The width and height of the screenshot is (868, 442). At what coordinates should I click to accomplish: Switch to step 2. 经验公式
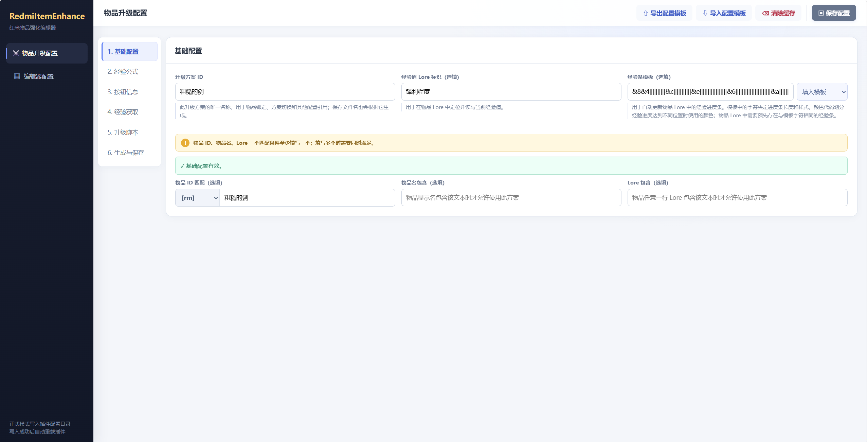(130, 72)
